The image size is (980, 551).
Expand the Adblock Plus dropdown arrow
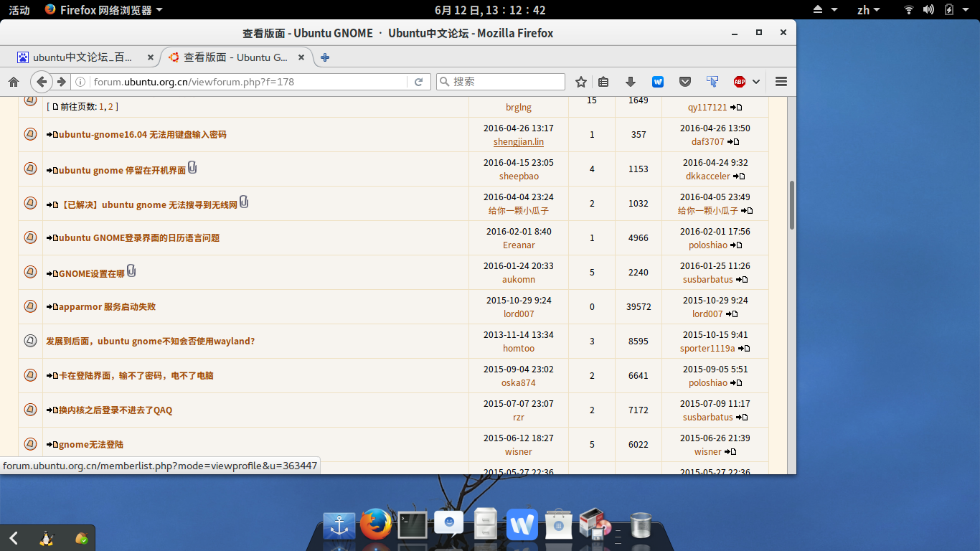[x=756, y=82]
